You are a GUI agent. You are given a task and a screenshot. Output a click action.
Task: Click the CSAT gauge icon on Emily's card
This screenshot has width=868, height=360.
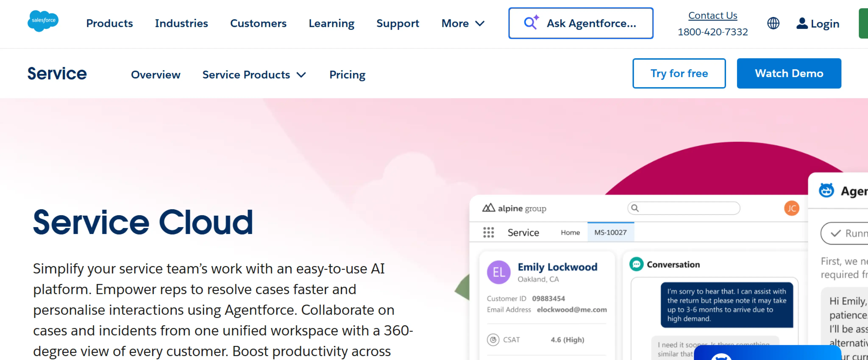493,340
